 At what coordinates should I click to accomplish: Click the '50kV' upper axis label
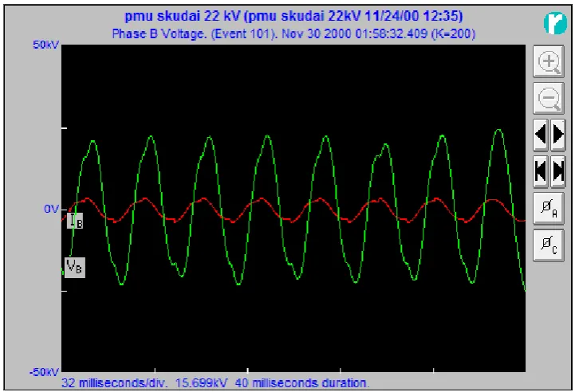[x=45, y=45]
